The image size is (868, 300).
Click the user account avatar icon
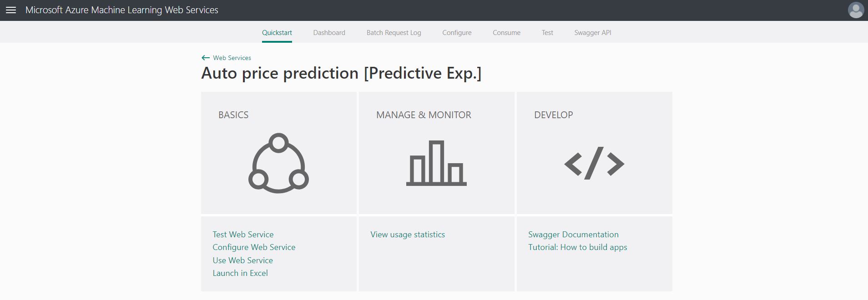pyautogui.click(x=856, y=10)
